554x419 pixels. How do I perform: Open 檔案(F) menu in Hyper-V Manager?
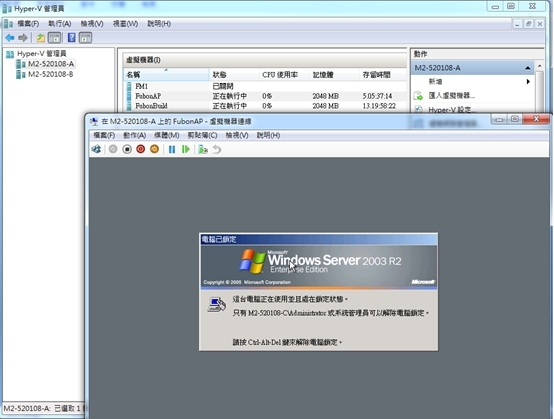(28, 24)
